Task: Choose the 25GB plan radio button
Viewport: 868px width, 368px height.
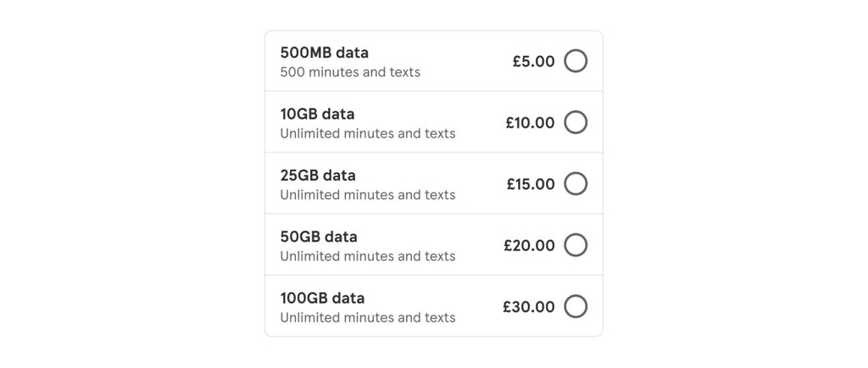Action: click(x=576, y=184)
